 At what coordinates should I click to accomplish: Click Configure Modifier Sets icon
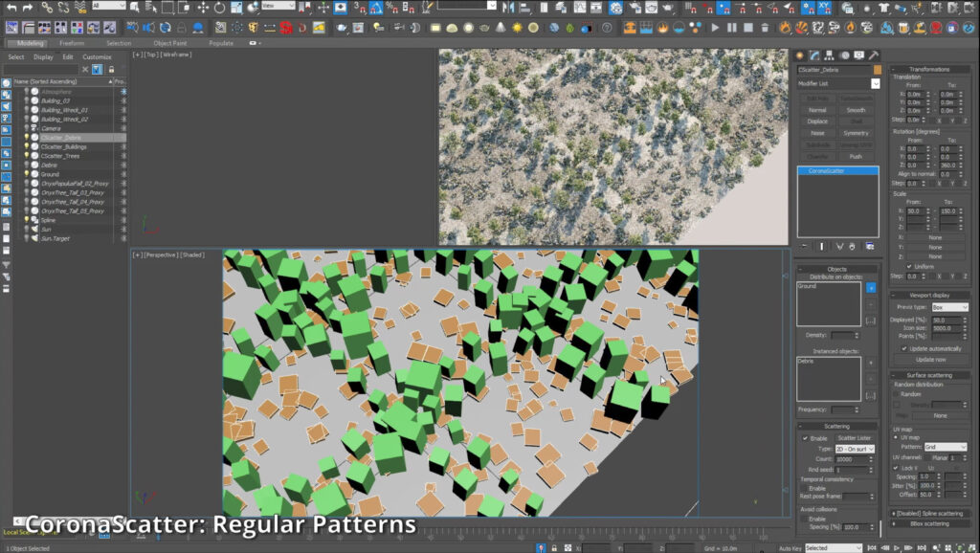(869, 246)
